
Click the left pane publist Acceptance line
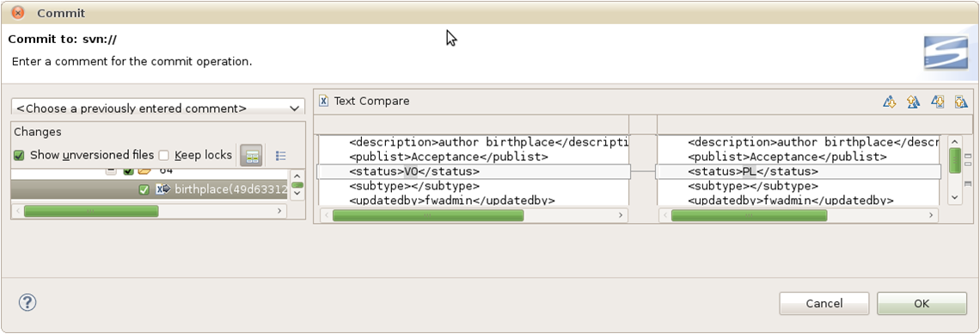tap(448, 157)
